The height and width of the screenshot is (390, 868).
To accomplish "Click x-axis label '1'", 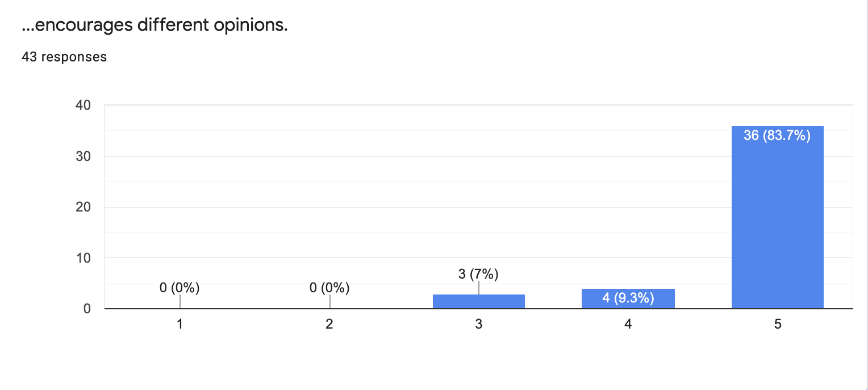I will pos(180,325).
